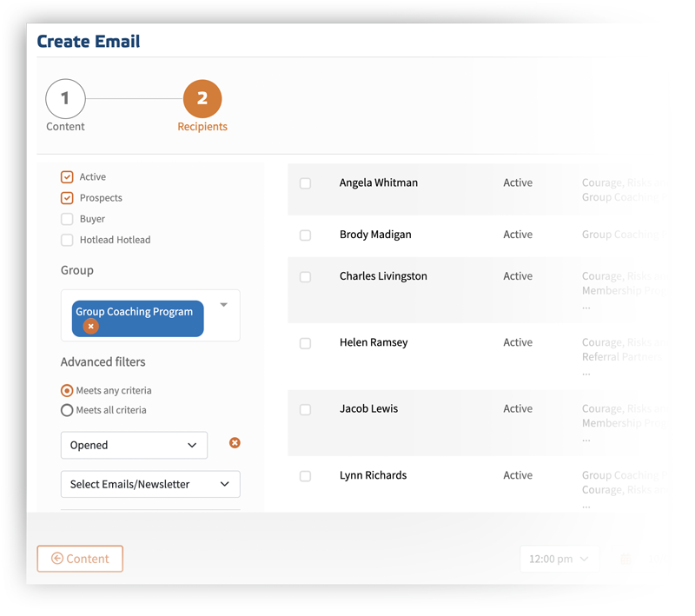The image size is (695, 616).
Task: Delete the Opened filter criterion
Action: 235,443
